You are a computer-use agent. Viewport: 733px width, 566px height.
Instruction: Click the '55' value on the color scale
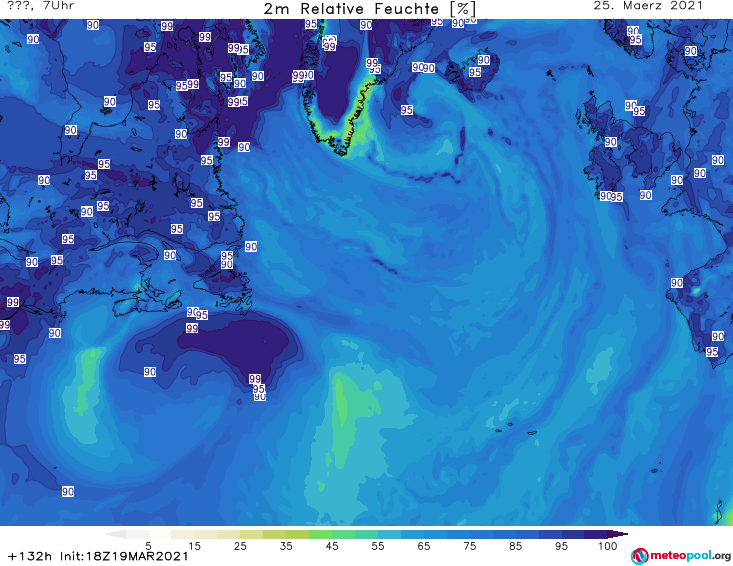pyautogui.click(x=378, y=546)
